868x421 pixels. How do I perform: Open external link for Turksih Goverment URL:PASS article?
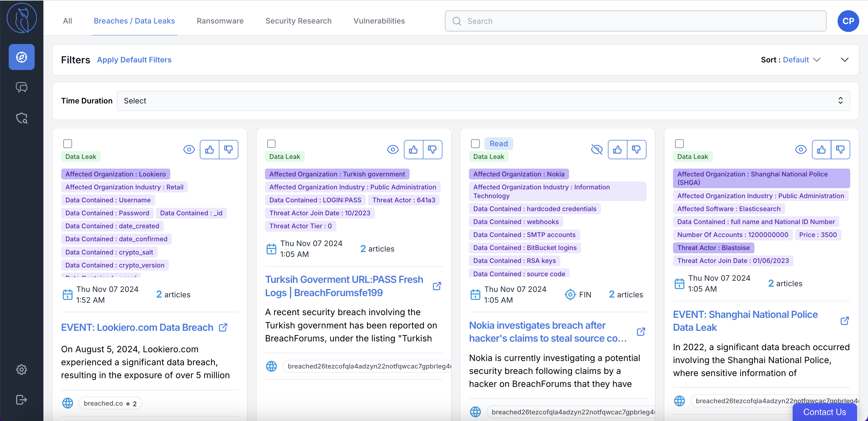point(437,286)
